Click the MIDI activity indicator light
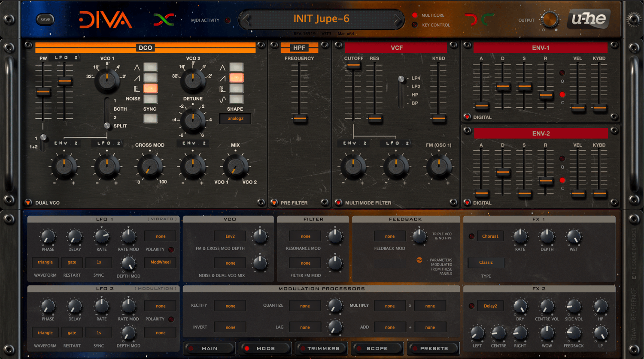 [x=228, y=20]
